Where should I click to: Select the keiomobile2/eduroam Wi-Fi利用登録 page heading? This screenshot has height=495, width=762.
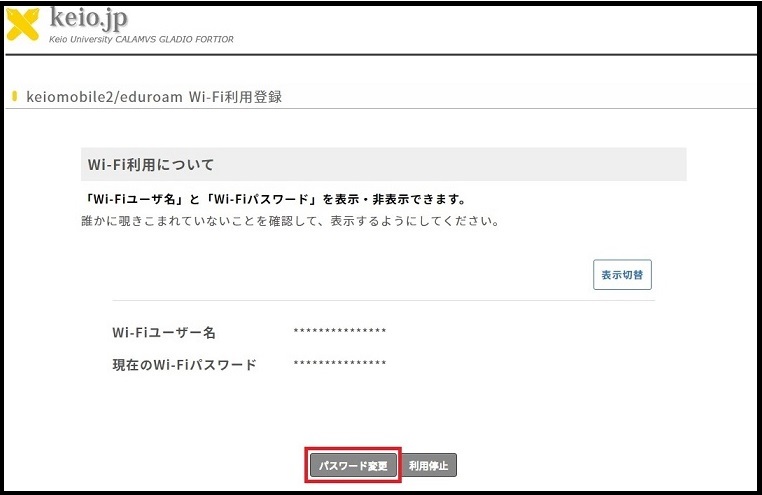pos(156,97)
